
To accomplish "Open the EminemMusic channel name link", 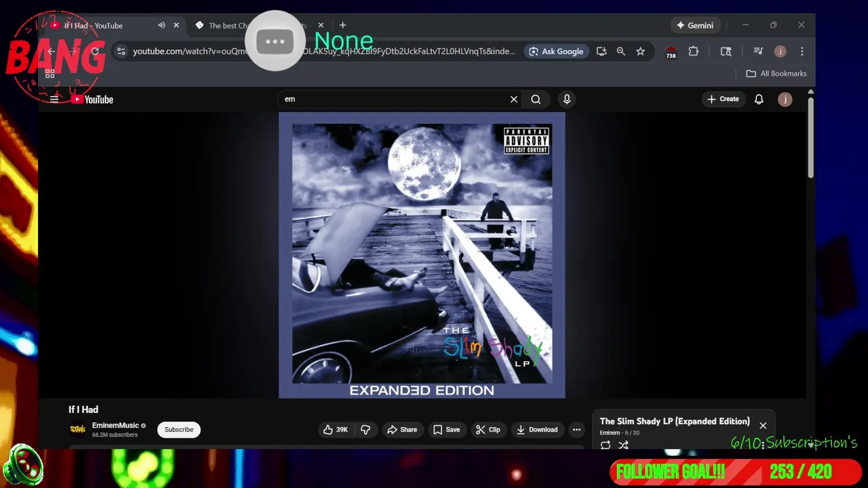I will (x=115, y=426).
